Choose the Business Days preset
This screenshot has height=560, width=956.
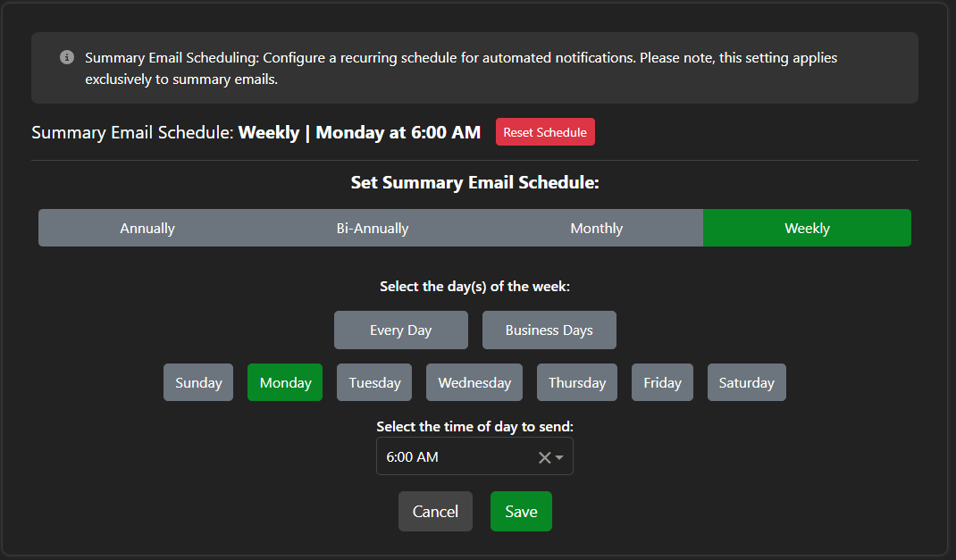(549, 330)
